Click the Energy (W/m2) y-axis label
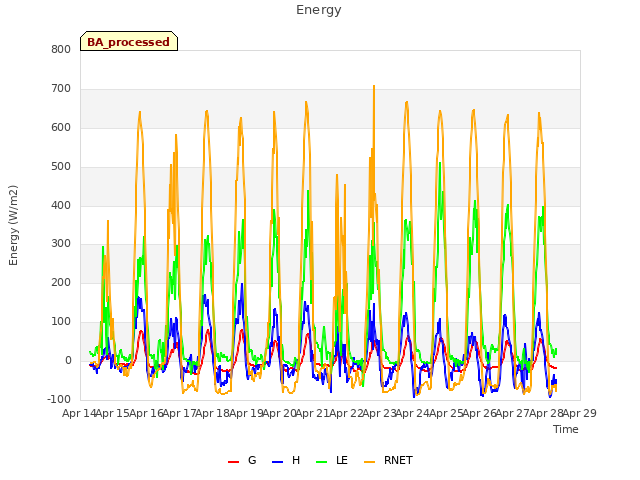Viewport: 640px width, 480px height. pos(13,225)
